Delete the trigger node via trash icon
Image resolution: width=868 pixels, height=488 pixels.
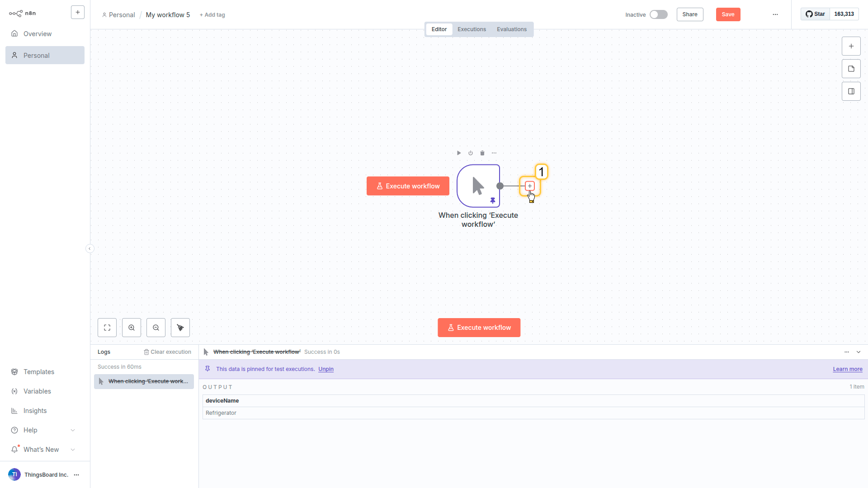(x=482, y=153)
